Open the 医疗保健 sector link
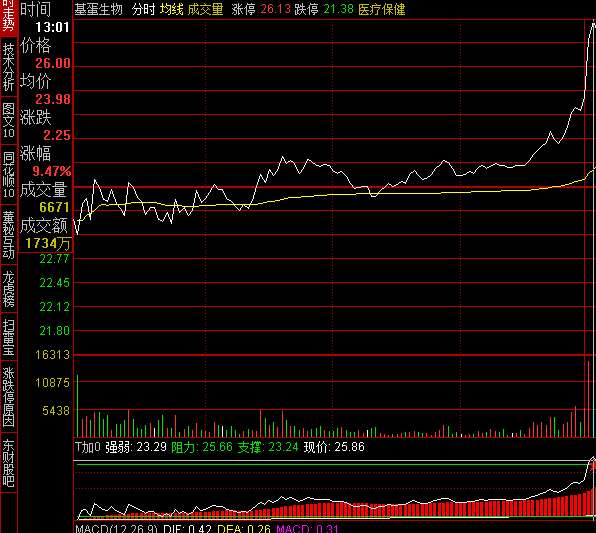Viewport: 596px width, 533px height. click(x=382, y=9)
